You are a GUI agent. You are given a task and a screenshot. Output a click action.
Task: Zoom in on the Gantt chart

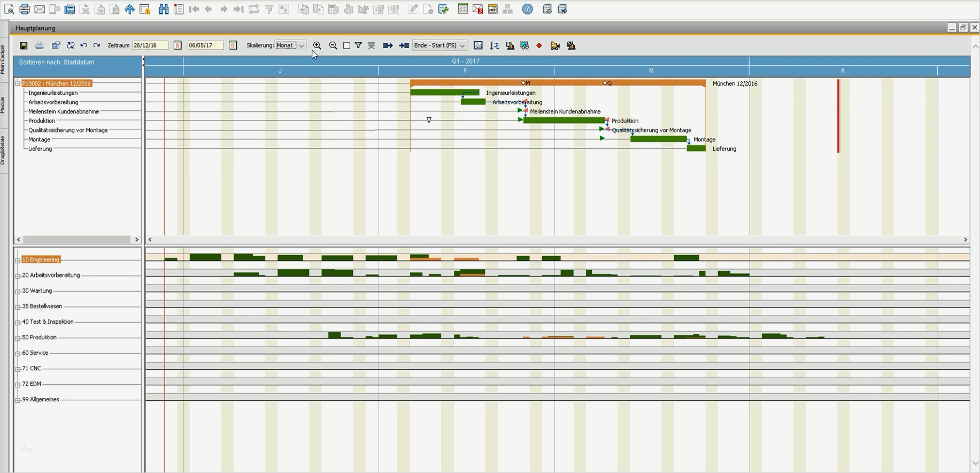pyautogui.click(x=317, y=45)
